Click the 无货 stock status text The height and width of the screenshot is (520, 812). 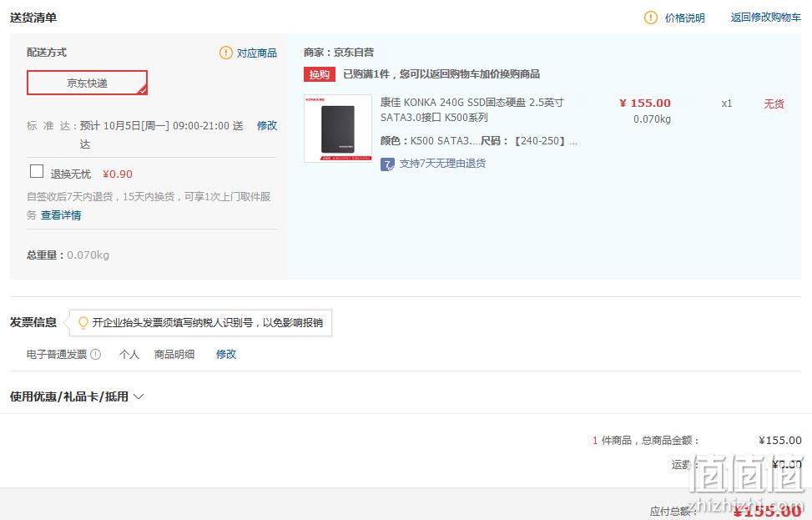(774, 103)
